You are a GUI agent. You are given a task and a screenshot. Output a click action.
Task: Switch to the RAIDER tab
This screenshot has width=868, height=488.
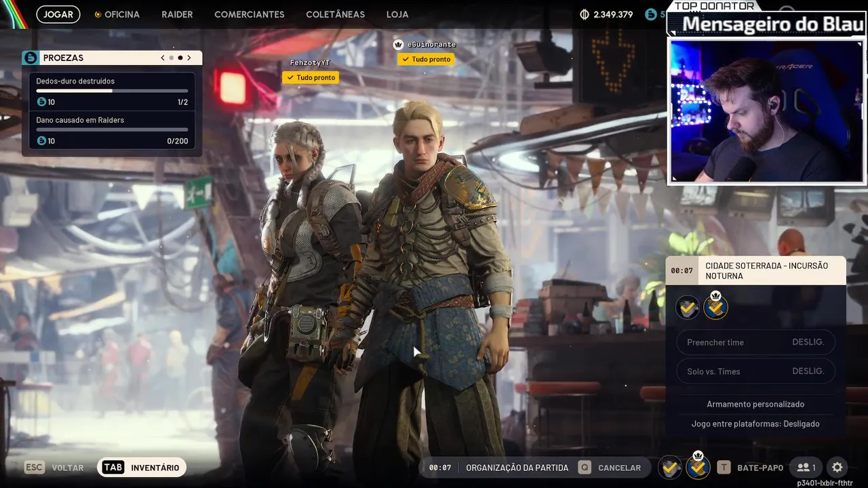[x=177, y=14]
